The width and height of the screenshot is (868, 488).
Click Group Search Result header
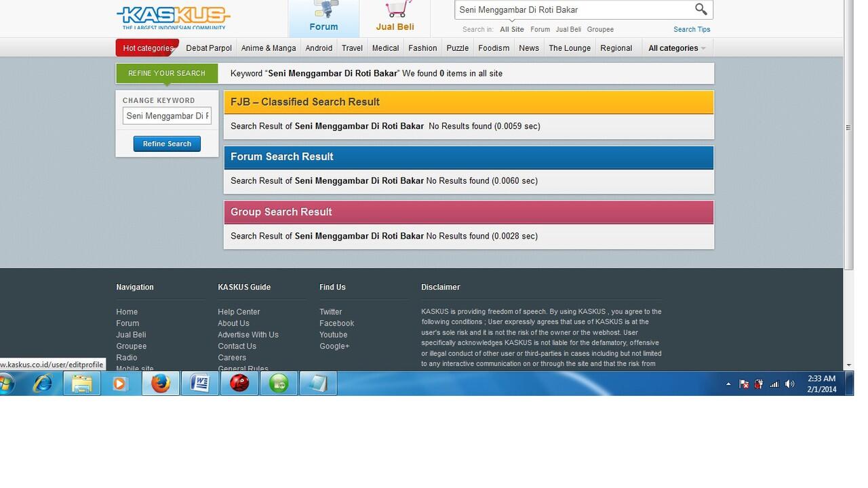click(x=469, y=212)
